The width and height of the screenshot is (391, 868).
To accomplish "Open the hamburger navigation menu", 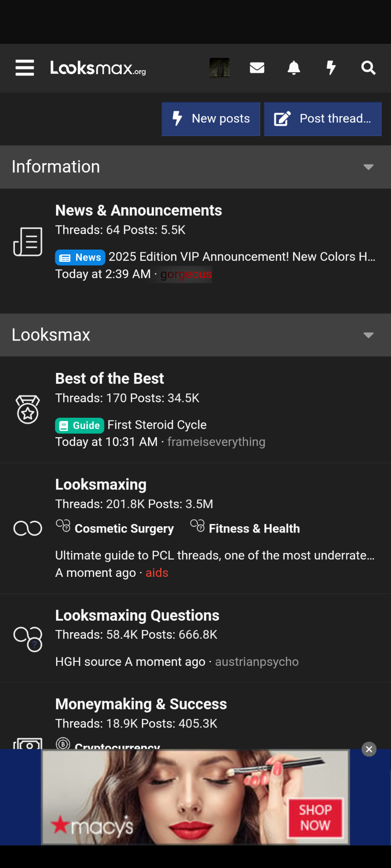I will [24, 68].
